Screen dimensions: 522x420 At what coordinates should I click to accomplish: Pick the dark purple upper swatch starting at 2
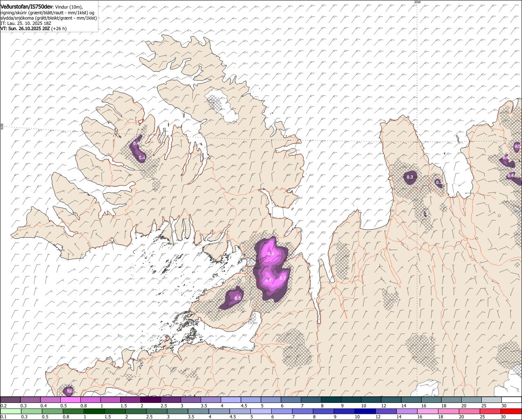(x=150, y=400)
